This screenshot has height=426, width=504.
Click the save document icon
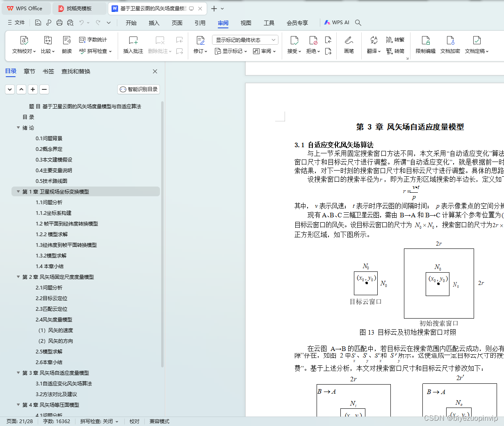click(x=38, y=23)
